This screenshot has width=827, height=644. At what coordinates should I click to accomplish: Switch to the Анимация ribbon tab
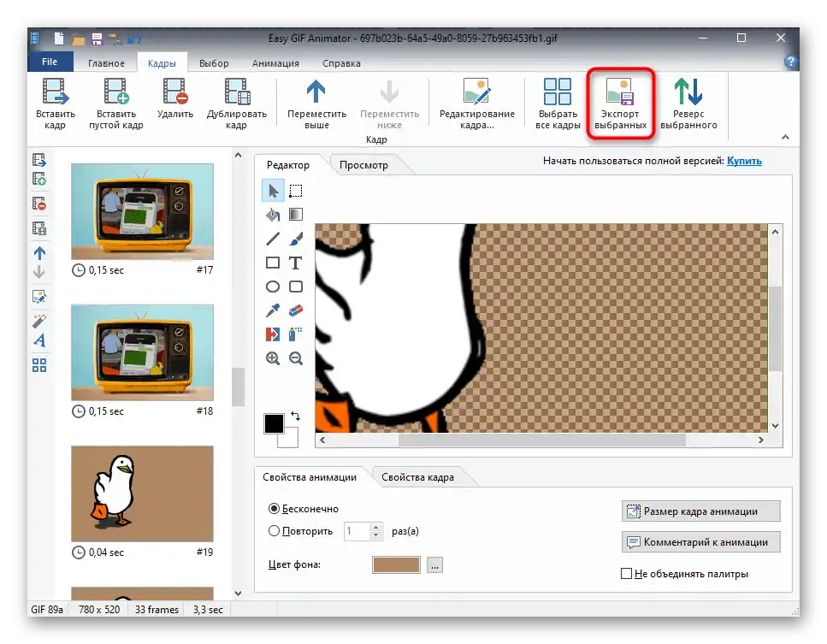275,63
